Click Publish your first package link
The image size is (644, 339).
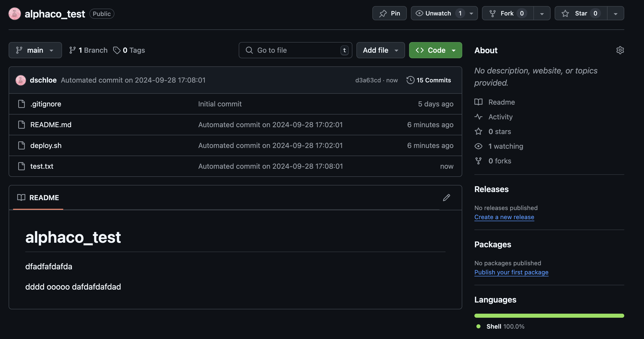tap(511, 272)
